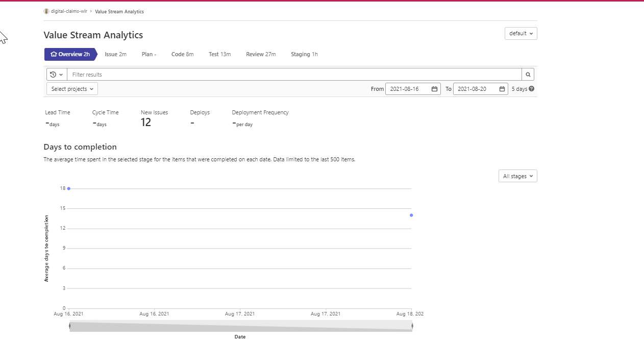Open the digital-claims-wlr breadcrumb link
Viewport: 644px width, 340px height.
[68, 11]
